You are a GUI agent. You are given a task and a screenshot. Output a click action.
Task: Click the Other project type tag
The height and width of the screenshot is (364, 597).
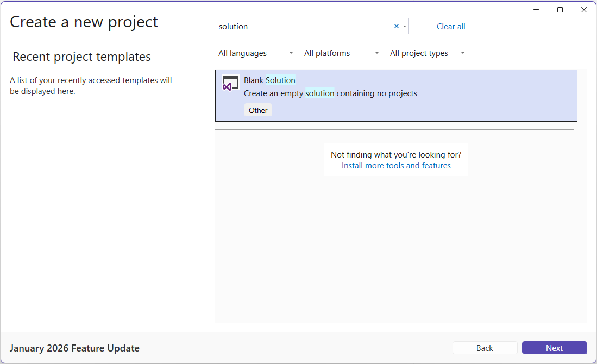tap(257, 110)
